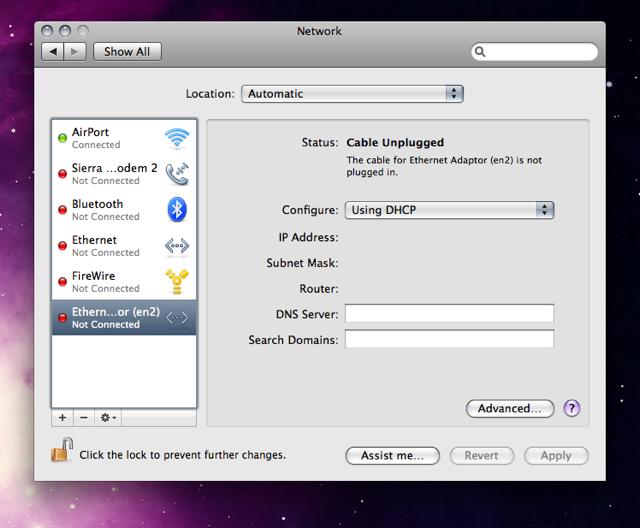Select Bluetooth Not Connected service
This screenshot has height=528, width=640.
[x=124, y=210]
